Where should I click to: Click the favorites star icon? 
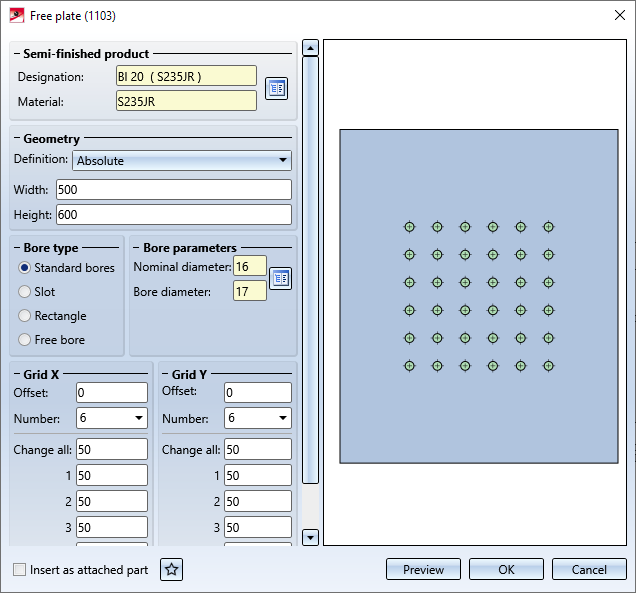pos(172,570)
